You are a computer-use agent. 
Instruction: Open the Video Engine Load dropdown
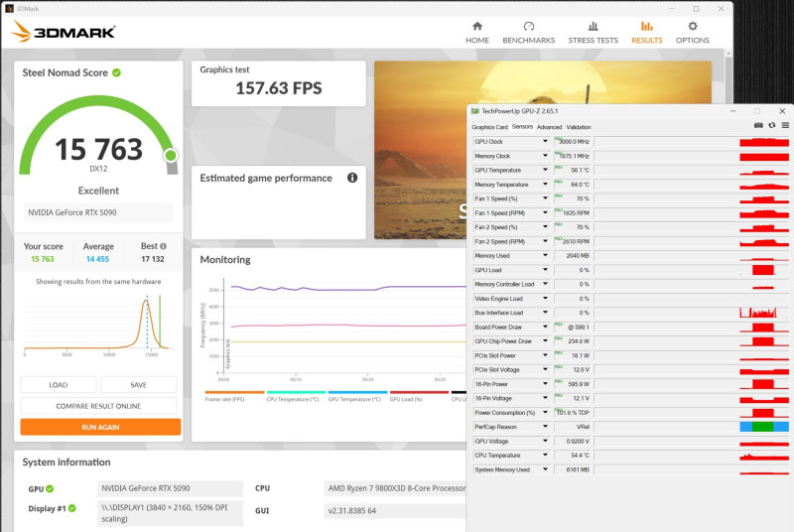point(545,298)
